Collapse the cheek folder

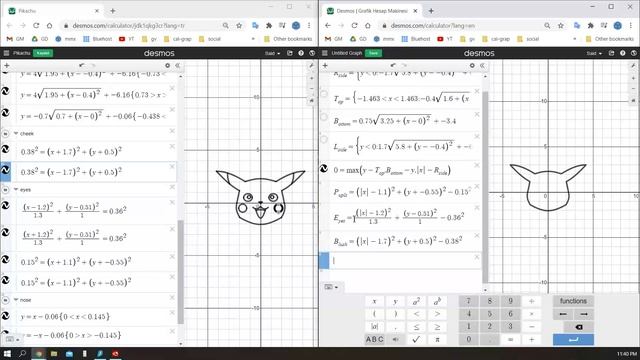point(16,133)
